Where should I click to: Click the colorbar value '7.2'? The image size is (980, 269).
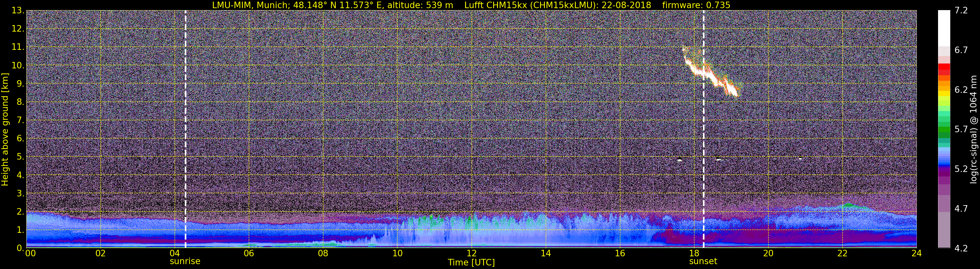pos(961,10)
